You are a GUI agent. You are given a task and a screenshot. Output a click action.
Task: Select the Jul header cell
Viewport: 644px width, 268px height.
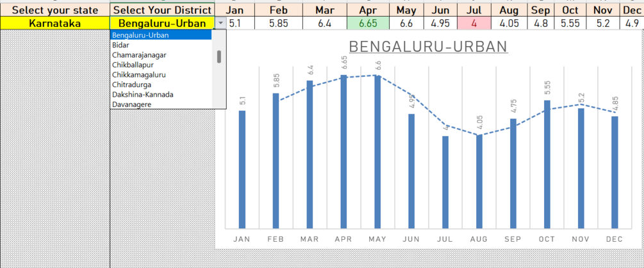(x=474, y=10)
